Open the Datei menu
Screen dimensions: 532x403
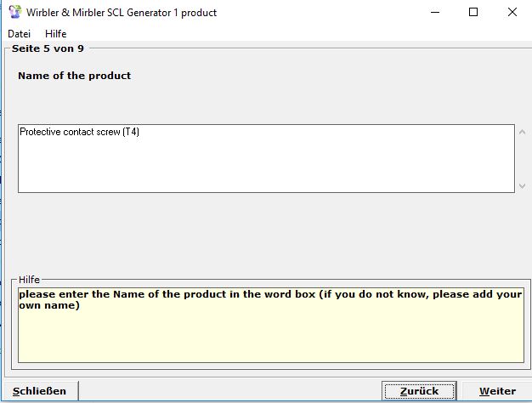(x=19, y=33)
